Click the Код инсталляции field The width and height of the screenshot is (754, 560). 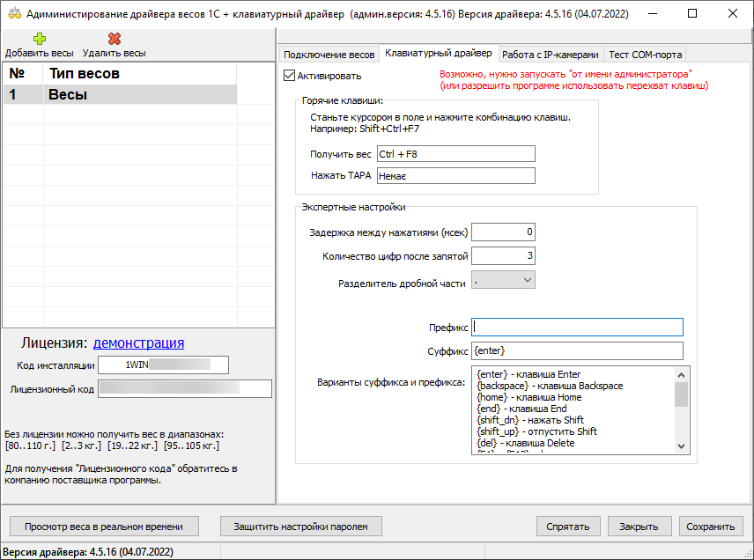click(x=164, y=365)
